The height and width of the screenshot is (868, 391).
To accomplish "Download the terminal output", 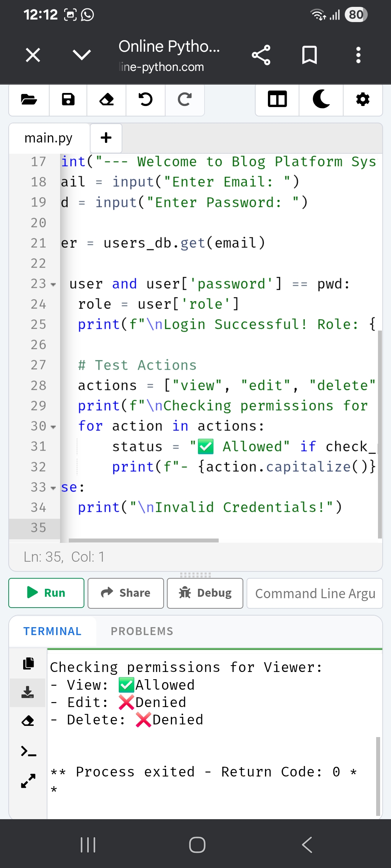I will (28, 692).
